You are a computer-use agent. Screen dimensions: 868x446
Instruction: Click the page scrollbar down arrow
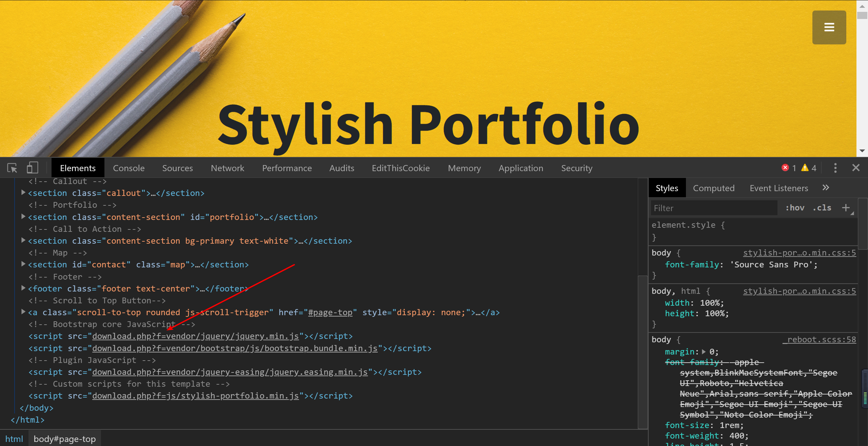[862, 151]
